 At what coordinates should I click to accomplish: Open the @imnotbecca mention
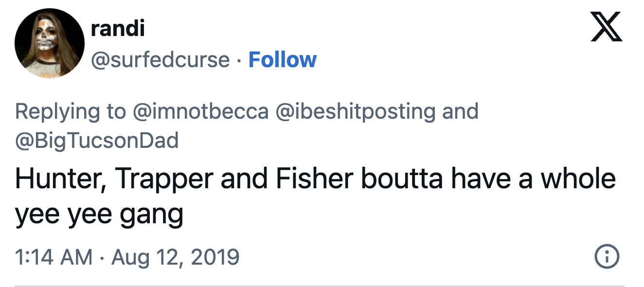tap(200, 111)
